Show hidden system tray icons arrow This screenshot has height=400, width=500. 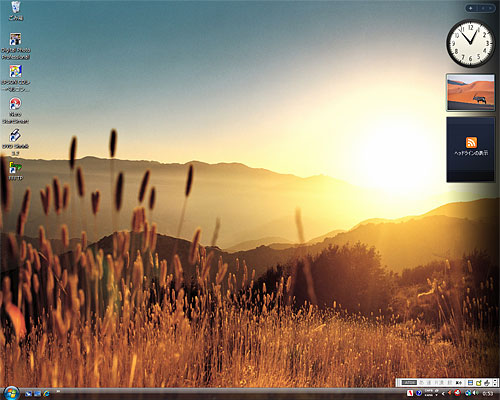coord(443,394)
